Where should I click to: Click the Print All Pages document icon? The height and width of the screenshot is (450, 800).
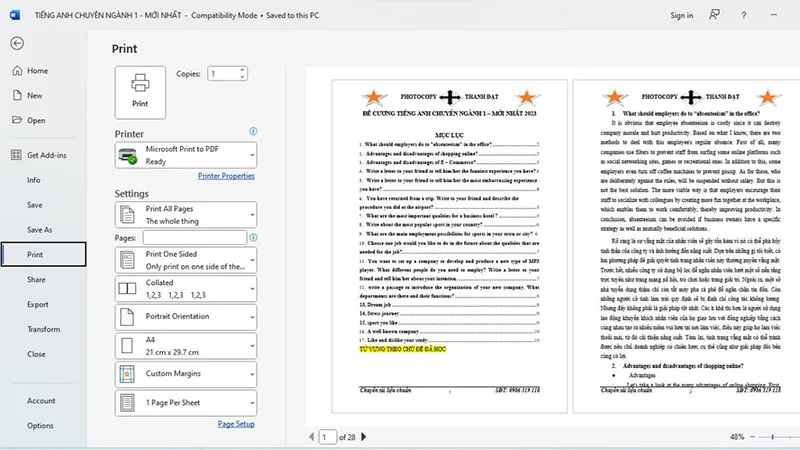[x=127, y=215]
